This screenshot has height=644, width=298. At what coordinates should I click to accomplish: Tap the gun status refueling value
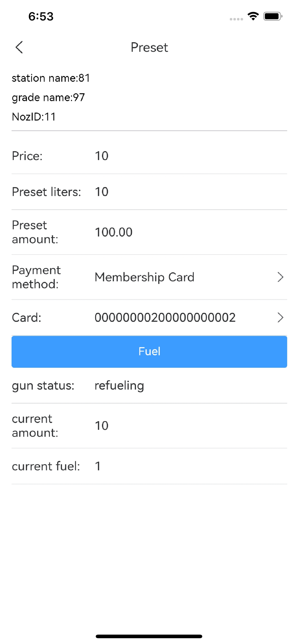pyautogui.click(x=119, y=385)
